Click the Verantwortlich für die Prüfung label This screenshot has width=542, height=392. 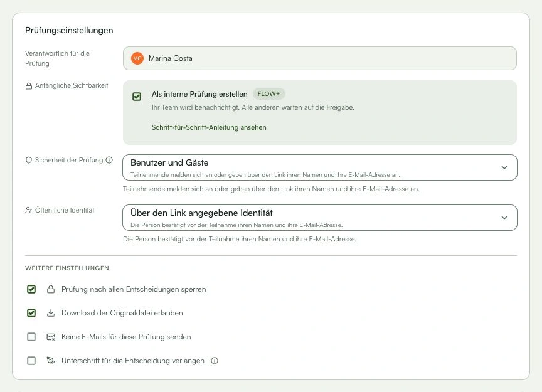tap(57, 58)
